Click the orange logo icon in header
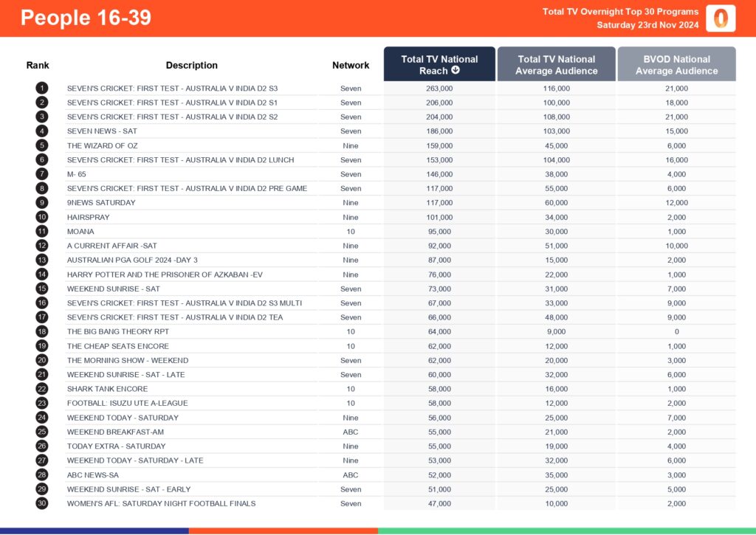The width and height of the screenshot is (756, 535). pyautogui.click(x=720, y=18)
